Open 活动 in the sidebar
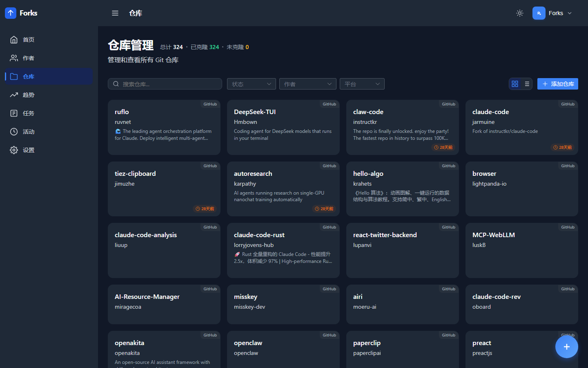This screenshot has height=368, width=588. (x=49, y=132)
